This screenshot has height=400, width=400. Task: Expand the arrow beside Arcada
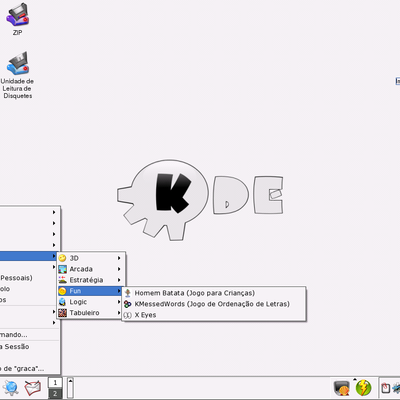coord(119,269)
